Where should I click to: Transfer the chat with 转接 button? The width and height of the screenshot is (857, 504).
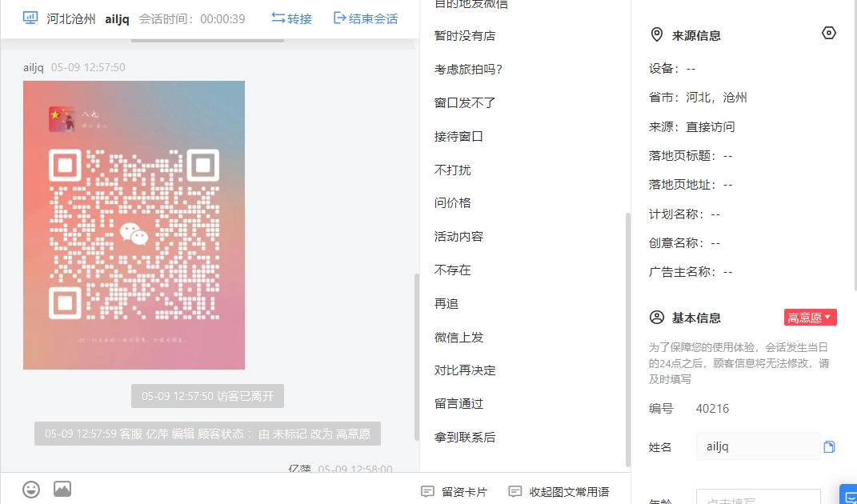coord(291,18)
